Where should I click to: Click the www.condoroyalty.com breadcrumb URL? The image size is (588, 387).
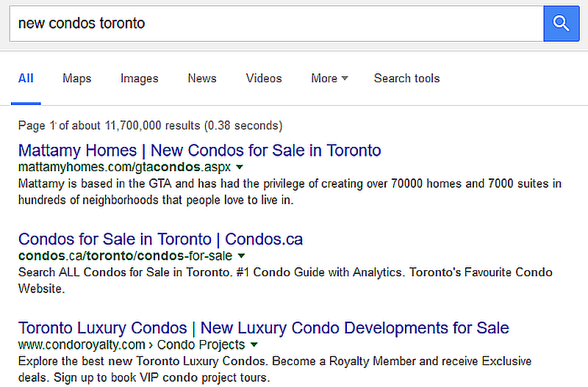(x=82, y=344)
